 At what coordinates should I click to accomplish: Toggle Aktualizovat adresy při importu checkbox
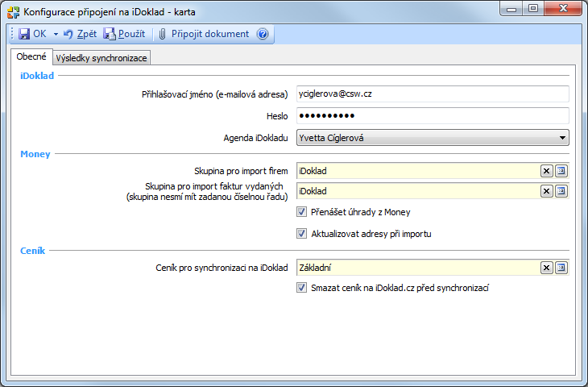(301, 234)
